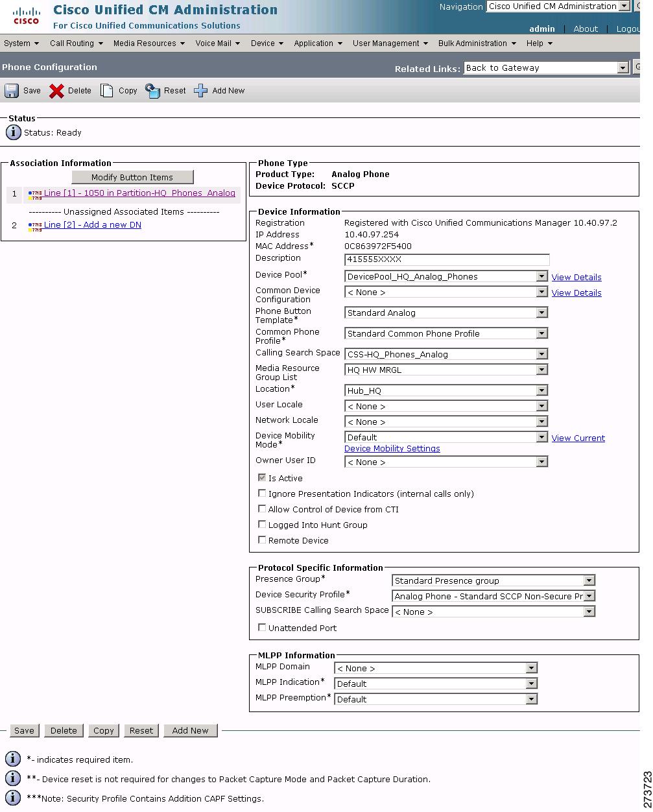
Task: Open the Voice Mail menu
Action: (x=218, y=43)
